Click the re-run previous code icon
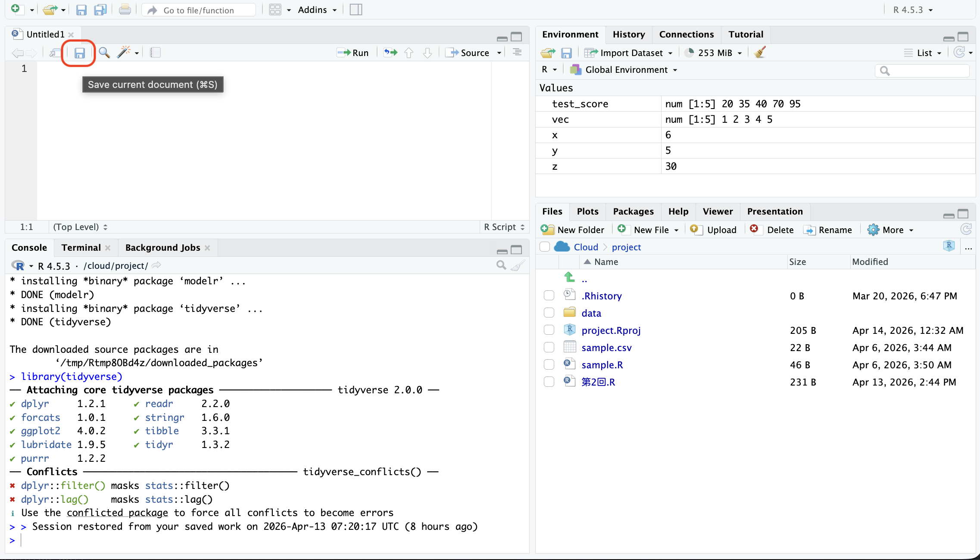This screenshot has width=980, height=560. (390, 53)
